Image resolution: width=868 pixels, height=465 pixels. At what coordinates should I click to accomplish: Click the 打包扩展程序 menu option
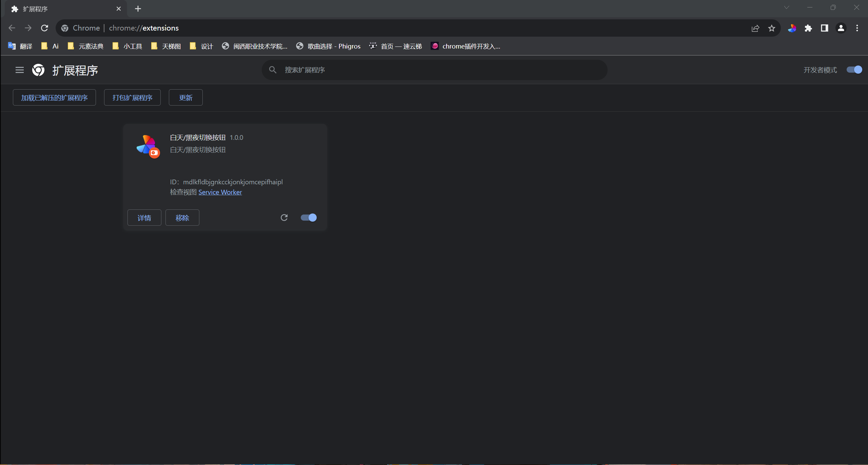tap(133, 98)
